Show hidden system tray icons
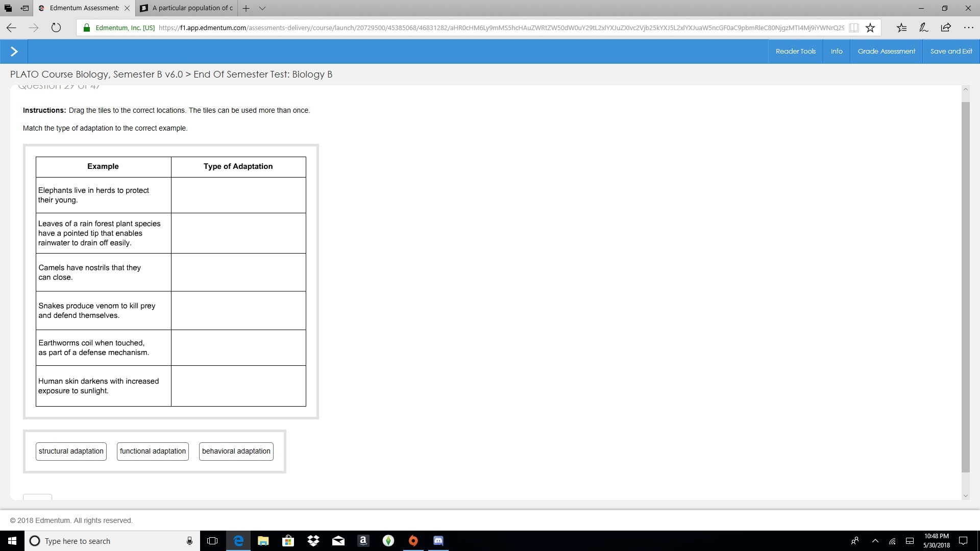Screen dimensions: 980x551 pos(875,541)
